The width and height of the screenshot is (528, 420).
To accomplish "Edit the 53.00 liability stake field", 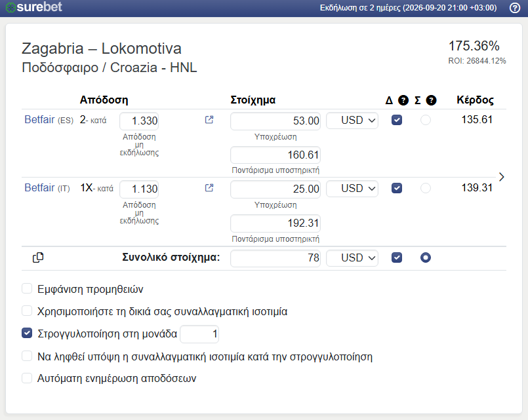I will click(x=275, y=121).
